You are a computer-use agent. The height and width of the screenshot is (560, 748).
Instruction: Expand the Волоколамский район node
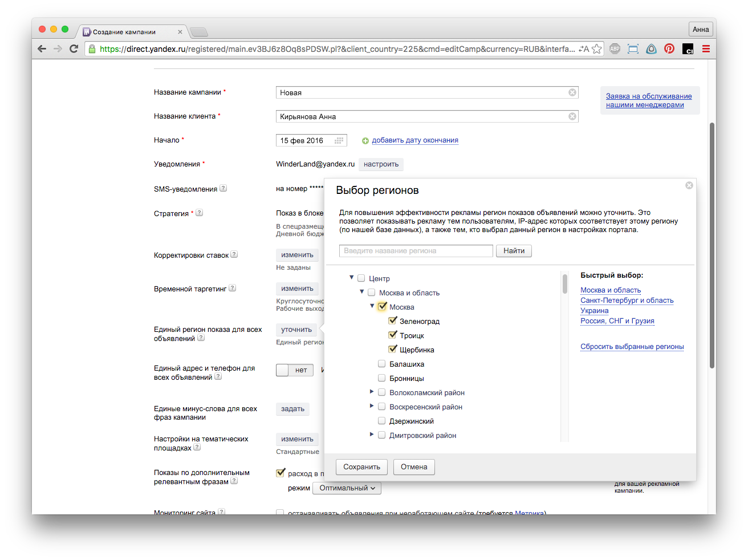click(x=372, y=392)
